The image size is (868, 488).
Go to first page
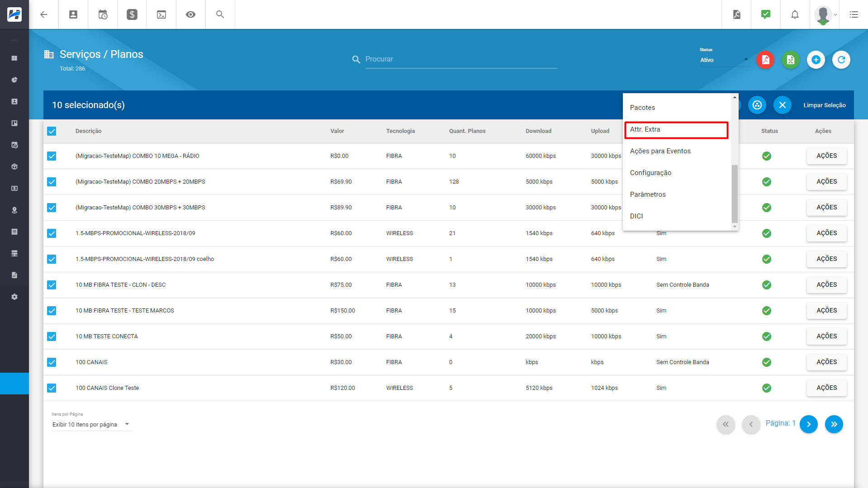[726, 424]
